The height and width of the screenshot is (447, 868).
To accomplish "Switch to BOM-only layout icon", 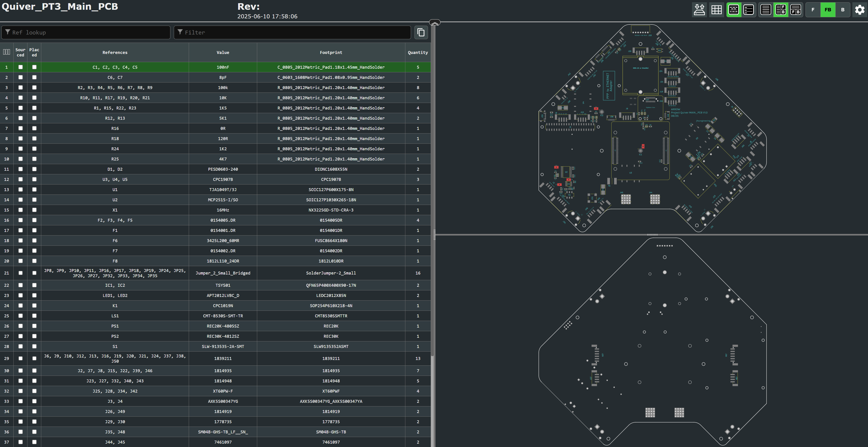I will (x=766, y=10).
